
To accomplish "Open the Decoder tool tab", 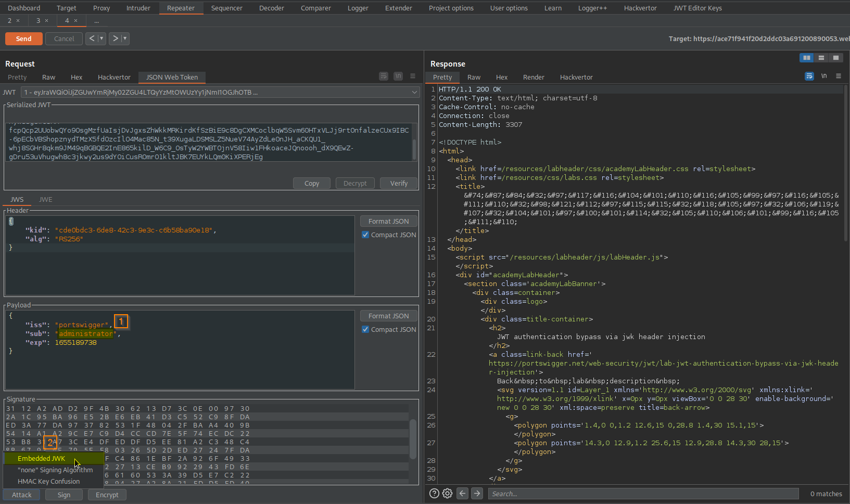I will pos(272,8).
